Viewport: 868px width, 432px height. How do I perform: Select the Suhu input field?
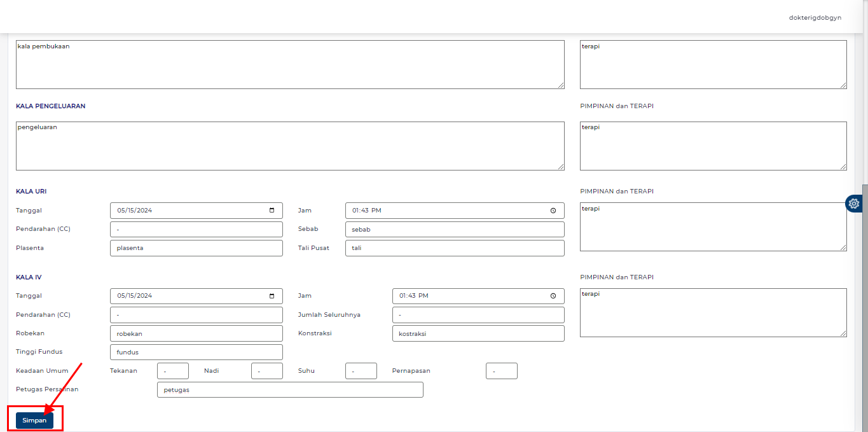pos(361,370)
